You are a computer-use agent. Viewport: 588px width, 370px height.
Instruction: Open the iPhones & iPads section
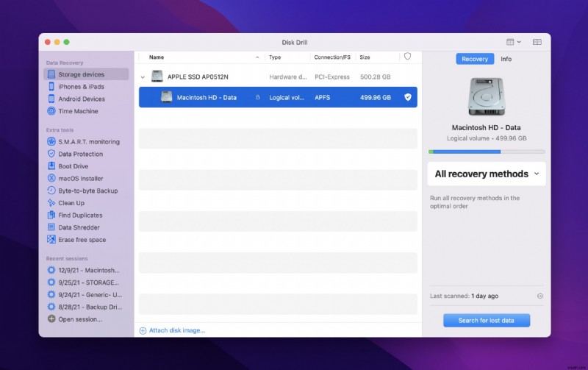(x=81, y=87)
